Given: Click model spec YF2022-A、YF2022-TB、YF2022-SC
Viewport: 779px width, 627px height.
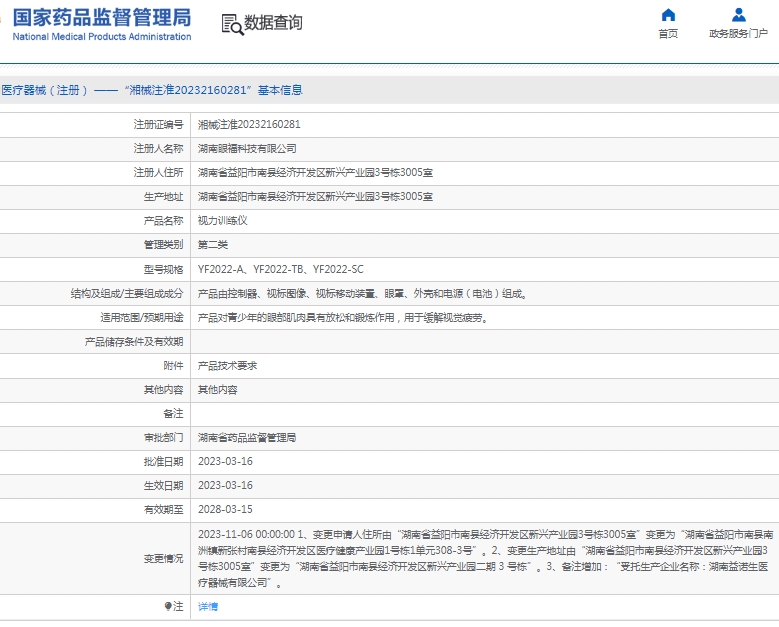Looking at the screenshot, I should (281, 269).
